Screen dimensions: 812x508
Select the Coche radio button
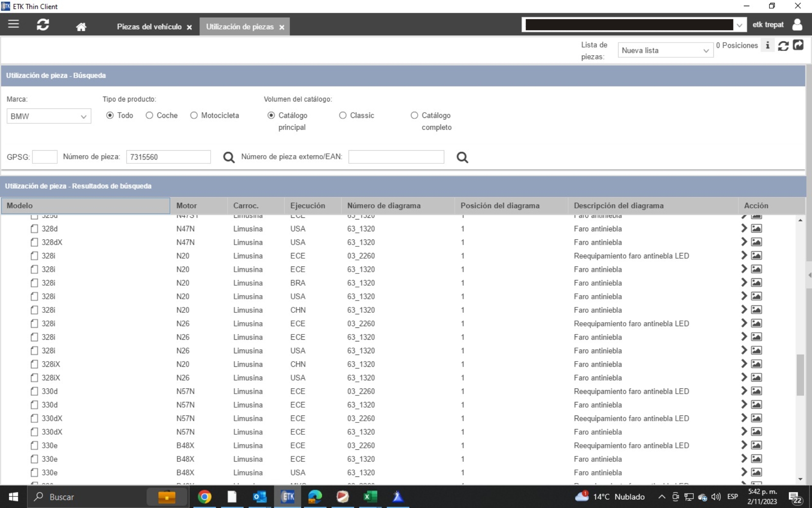[149, 115]
